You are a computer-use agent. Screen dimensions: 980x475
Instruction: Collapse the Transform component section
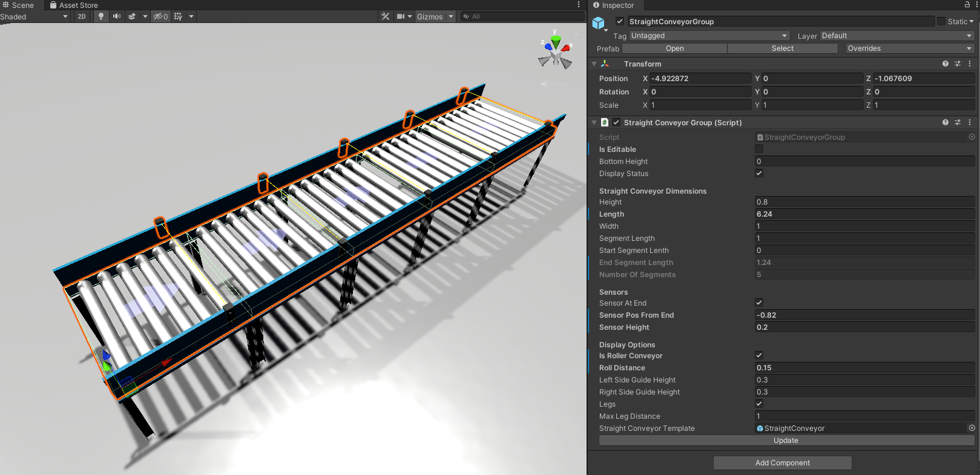pos(594,64)
